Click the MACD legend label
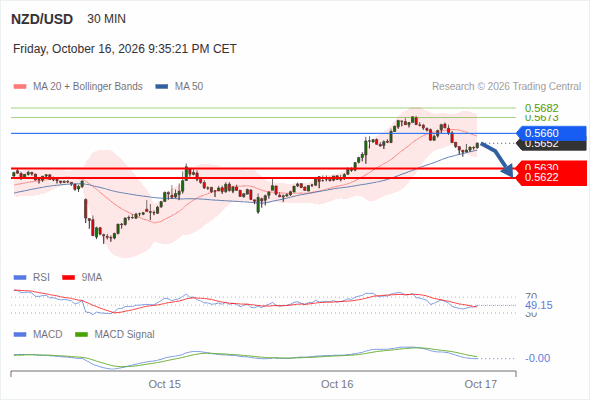 click(x=48, y=335)
